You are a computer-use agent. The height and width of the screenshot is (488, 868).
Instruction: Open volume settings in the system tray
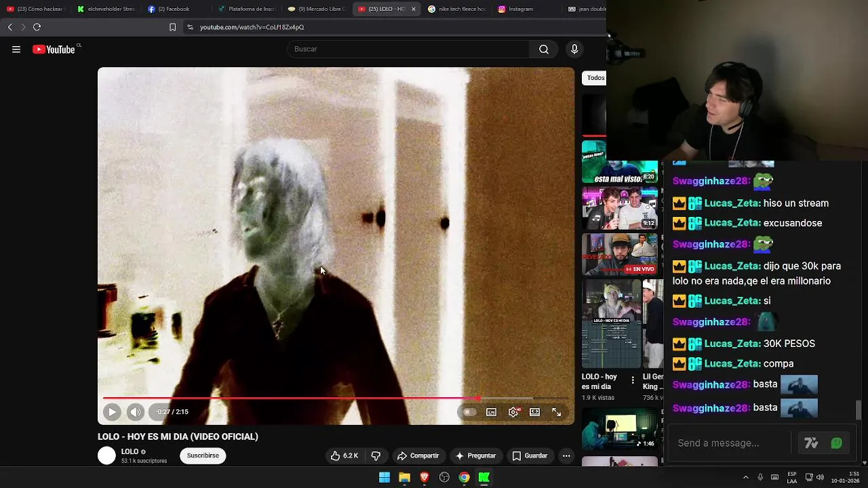pos(820,477)
